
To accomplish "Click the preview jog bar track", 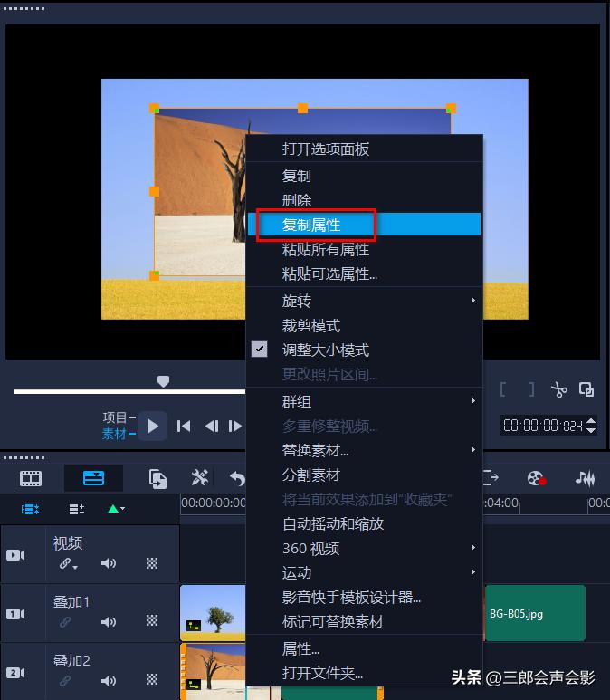I will point(129,391).
